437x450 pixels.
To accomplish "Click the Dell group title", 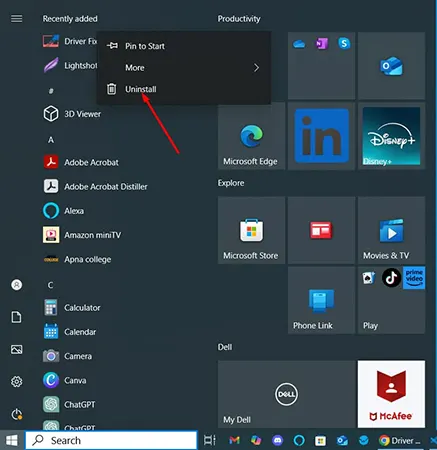I will click(225, 347).
